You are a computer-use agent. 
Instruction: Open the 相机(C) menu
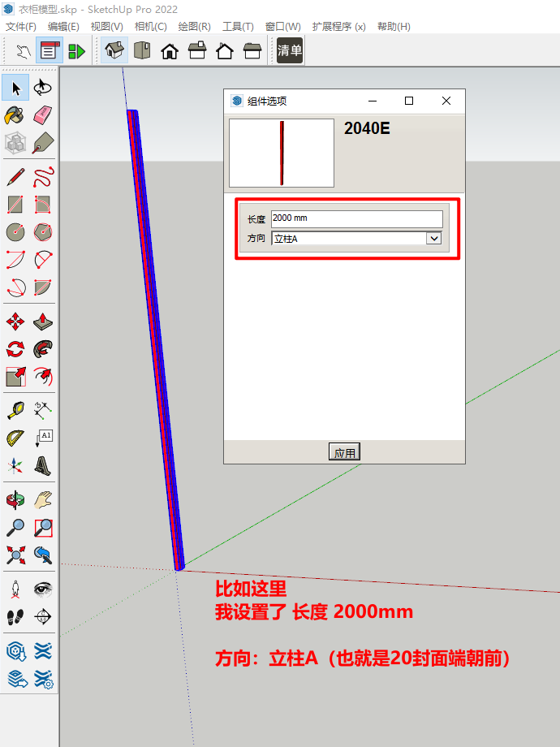tap(150, 26)
